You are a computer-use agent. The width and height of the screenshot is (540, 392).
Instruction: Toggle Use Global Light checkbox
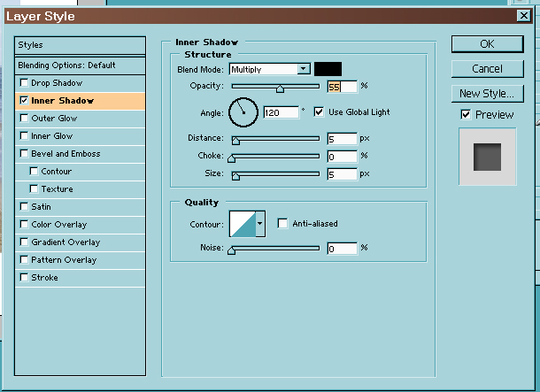(320, 112)
